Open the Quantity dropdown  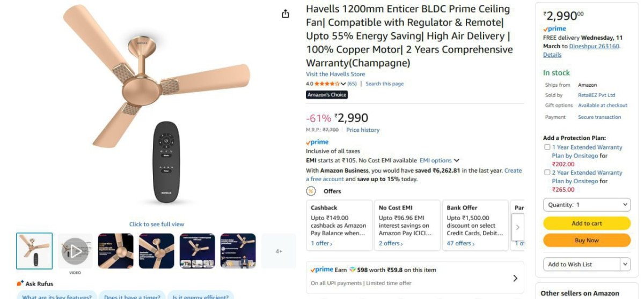587,205
